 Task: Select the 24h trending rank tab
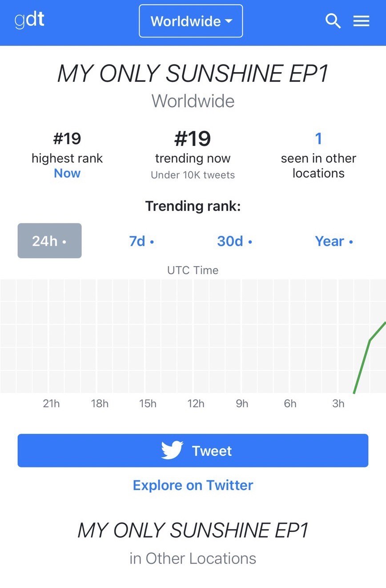pos(49,241)
